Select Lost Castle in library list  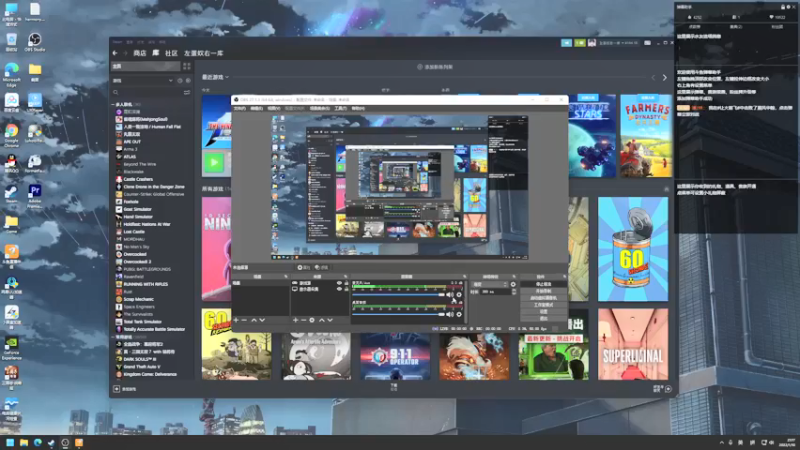click(x=131, y=232)
